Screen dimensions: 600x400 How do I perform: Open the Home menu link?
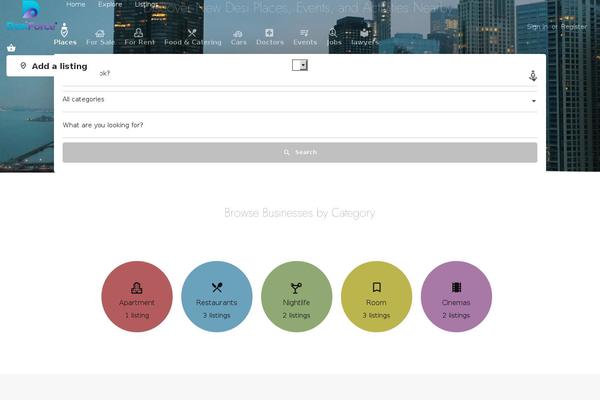click(x=76, y=5)
